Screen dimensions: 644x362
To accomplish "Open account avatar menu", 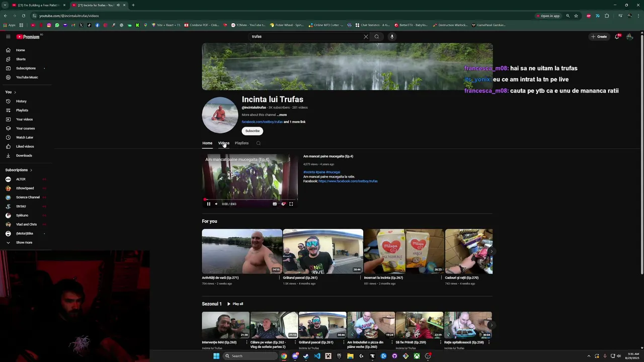I will pos(629,37).
